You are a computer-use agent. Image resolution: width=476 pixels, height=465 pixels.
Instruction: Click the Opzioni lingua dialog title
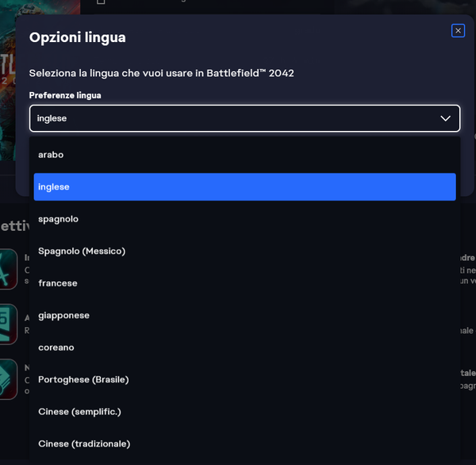click(77, 37)
